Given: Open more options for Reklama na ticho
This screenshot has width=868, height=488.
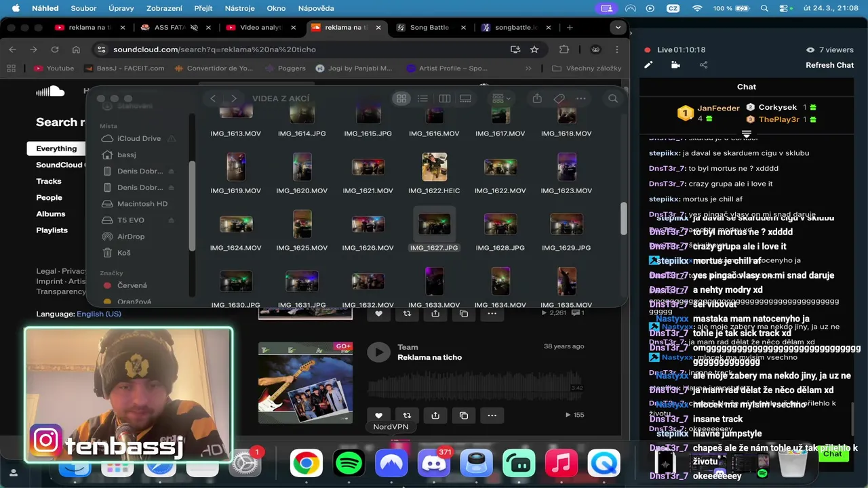Looking at the screenshot, I should [492, 415].
